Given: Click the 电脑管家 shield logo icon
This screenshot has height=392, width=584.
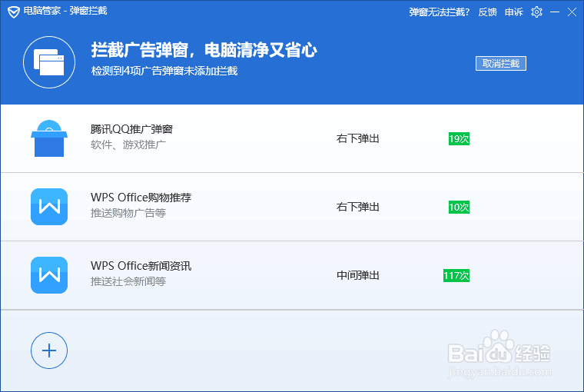Looking at the screenshot, I should 13,12.
